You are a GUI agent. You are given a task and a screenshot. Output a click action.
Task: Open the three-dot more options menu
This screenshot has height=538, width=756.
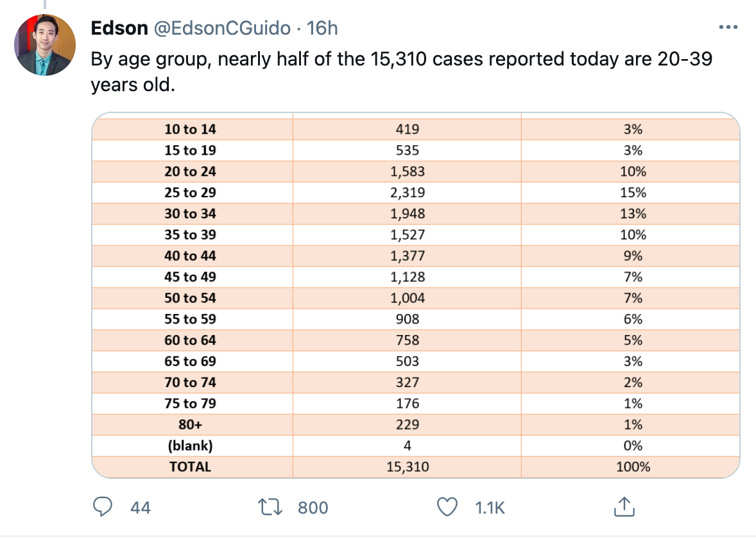point(728,28)
